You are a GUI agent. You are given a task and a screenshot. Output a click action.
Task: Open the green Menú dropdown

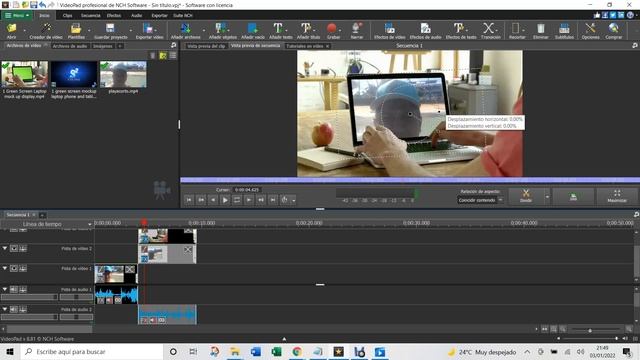click(x=17, y=16)
